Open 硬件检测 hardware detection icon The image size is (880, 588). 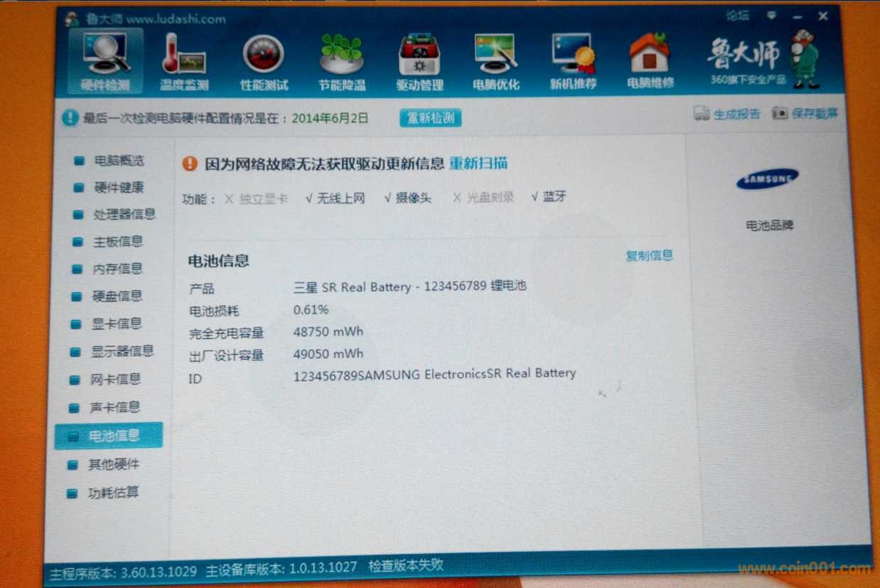105,63
